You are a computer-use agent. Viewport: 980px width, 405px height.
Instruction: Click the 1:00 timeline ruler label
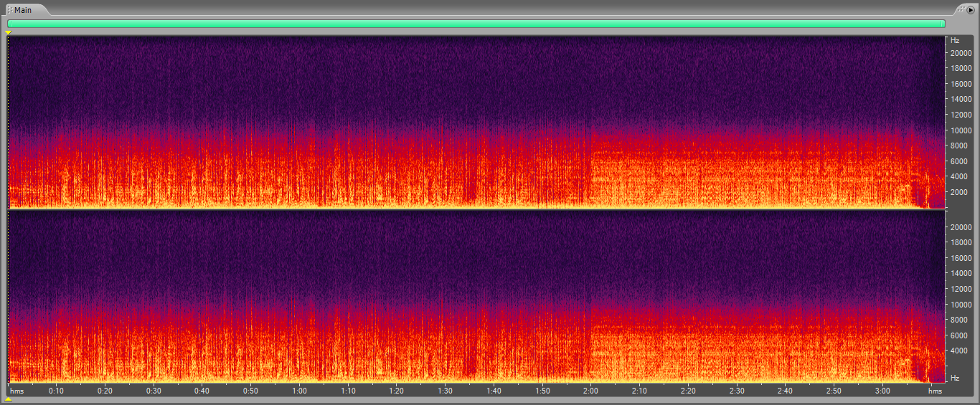299,391
